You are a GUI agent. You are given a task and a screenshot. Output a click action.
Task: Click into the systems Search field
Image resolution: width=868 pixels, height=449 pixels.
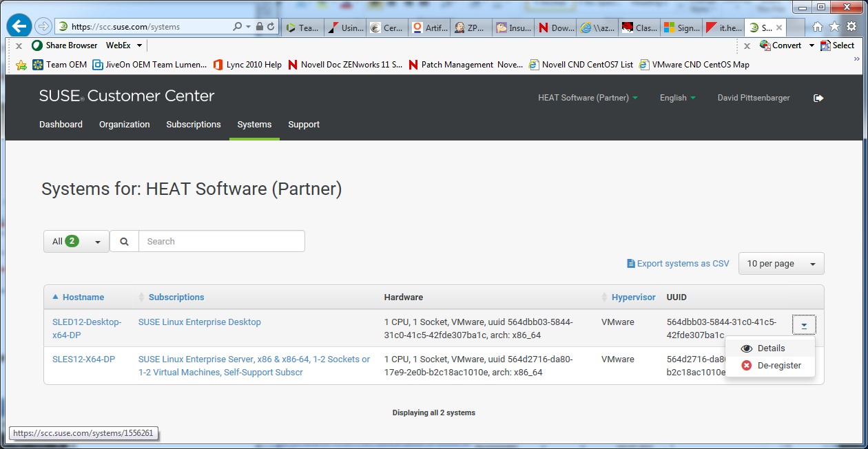[222, 242]
